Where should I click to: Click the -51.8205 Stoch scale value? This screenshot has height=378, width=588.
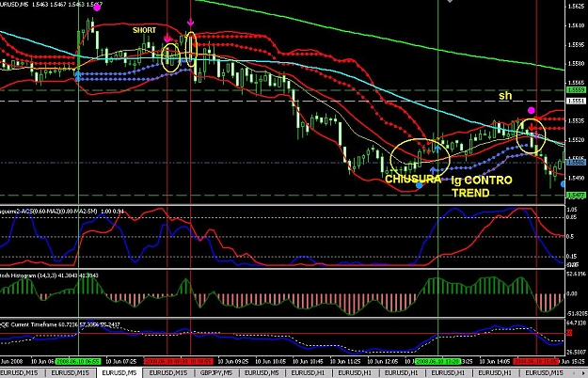click(577, 313)
